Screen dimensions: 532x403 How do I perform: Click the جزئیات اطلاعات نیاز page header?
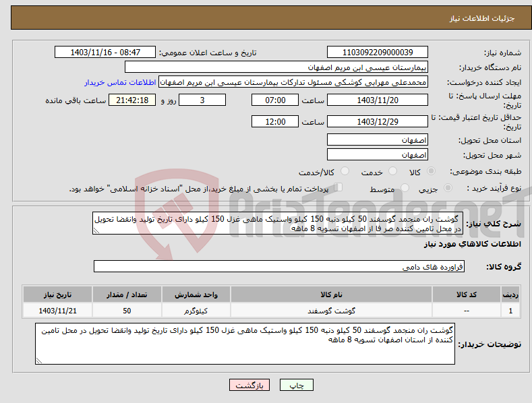482,18
